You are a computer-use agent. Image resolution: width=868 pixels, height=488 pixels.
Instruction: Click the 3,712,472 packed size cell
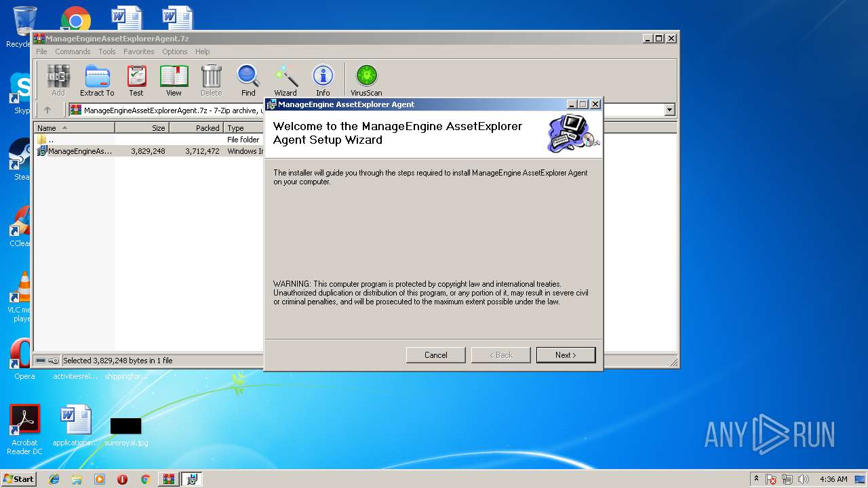tap(202, 151)
